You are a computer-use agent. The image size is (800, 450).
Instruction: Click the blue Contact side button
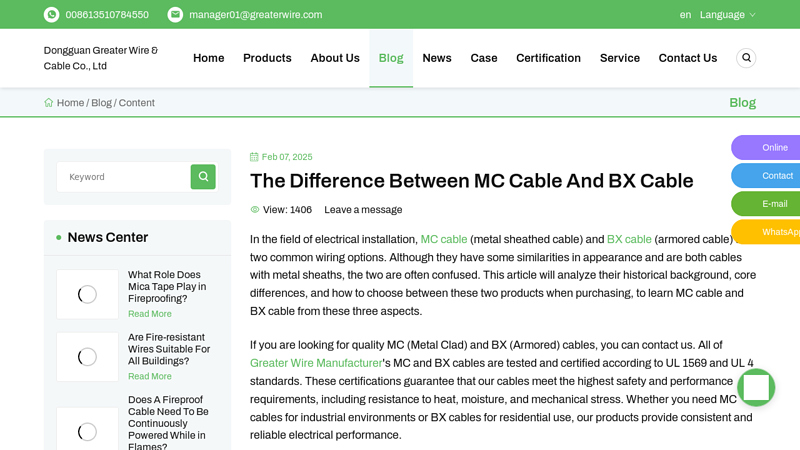[766, 176]
